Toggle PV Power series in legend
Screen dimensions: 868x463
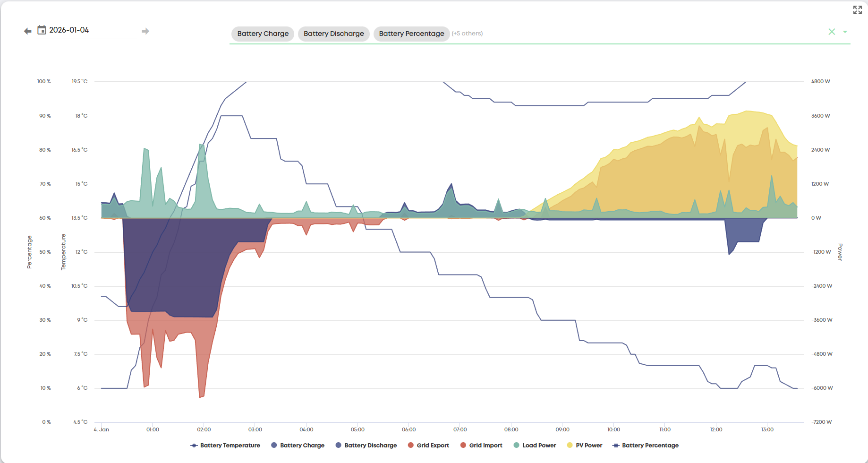585,446
